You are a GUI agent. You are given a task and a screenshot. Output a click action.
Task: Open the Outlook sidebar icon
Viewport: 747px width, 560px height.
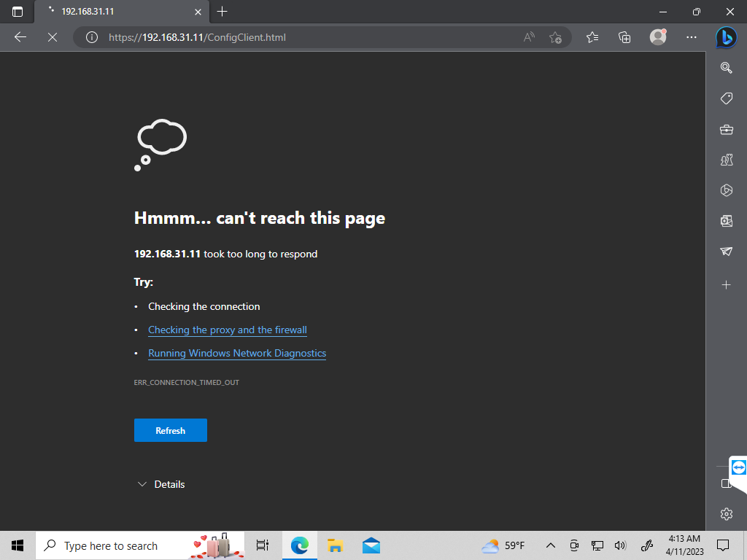coord(726,221)
